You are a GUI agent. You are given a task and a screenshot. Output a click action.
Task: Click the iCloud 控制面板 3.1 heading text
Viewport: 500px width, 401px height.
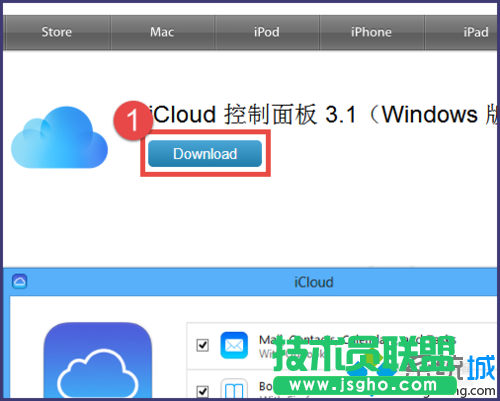tap(323, 114)
